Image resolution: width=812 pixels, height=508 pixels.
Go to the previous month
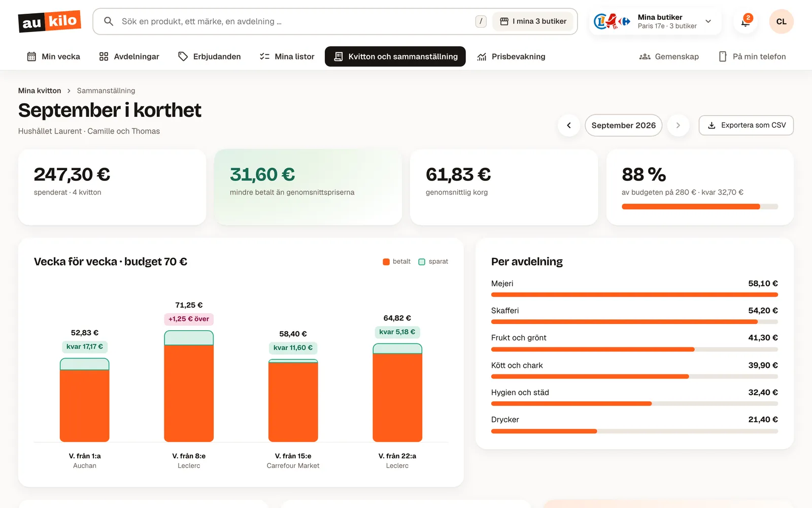(x=569, y=125)
